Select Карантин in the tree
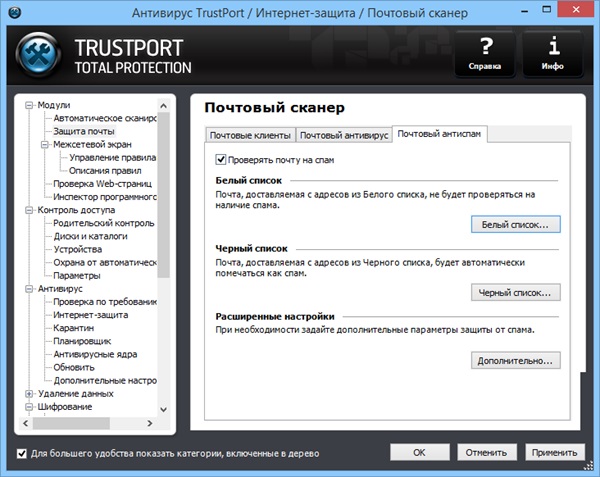Image resolution: width=600 pixels, height=477 pixels. tap(74, 328)
